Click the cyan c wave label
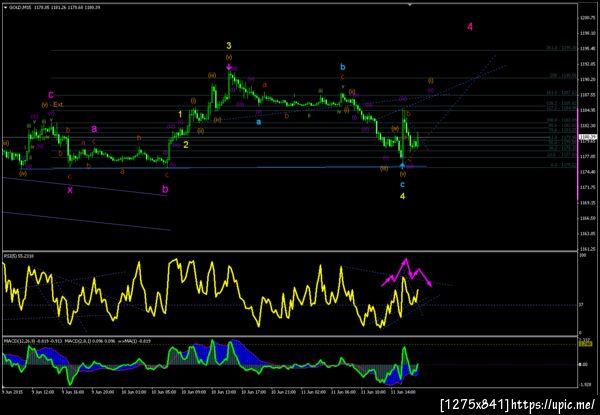 pos(403,185)
